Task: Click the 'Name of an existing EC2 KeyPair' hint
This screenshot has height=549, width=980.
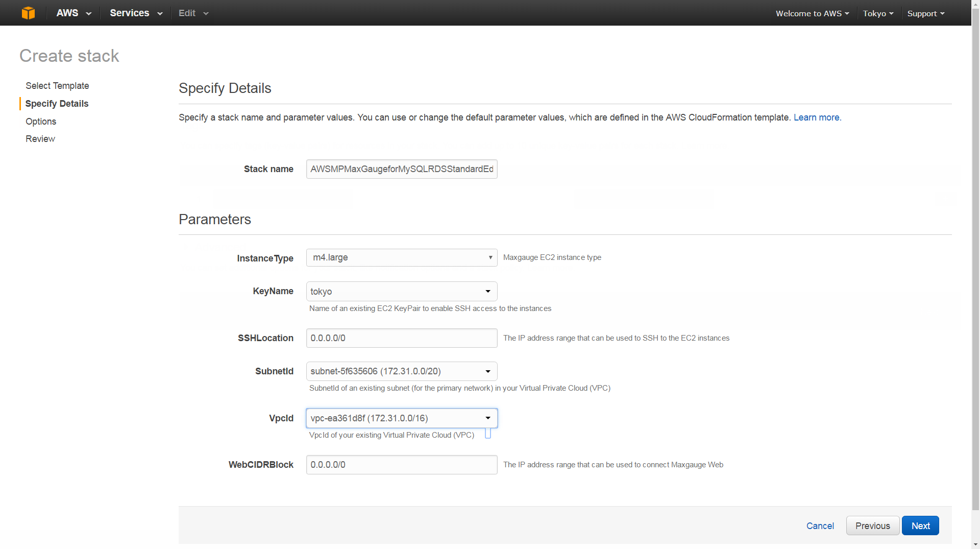Action: tap(430, 308)
